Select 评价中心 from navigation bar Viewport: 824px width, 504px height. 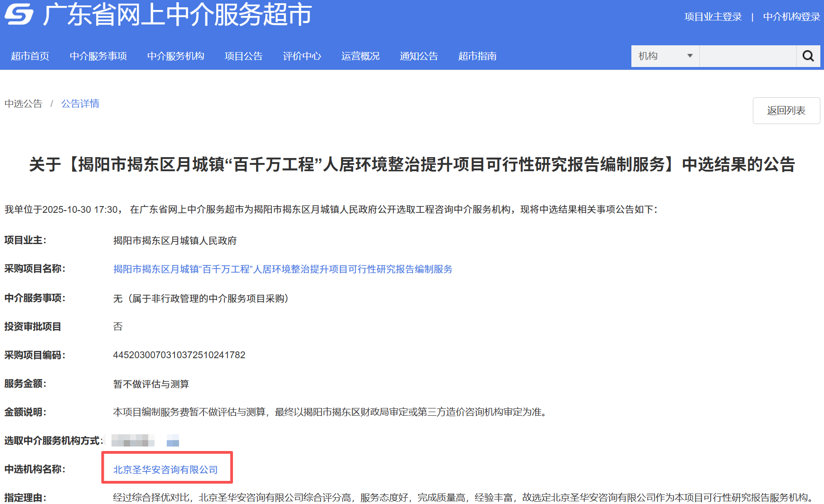pos(302,56)
